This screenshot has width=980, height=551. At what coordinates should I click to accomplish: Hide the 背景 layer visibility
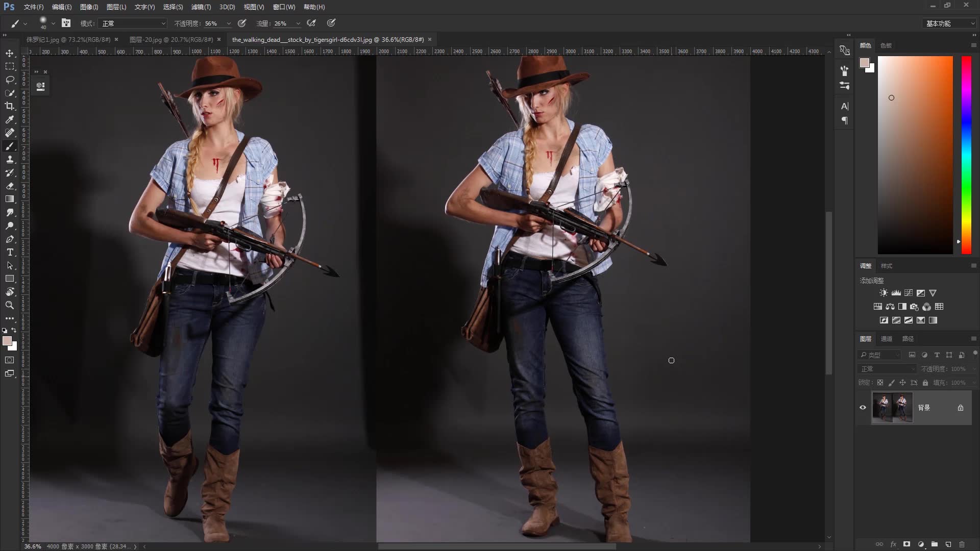tap(863, 408)
